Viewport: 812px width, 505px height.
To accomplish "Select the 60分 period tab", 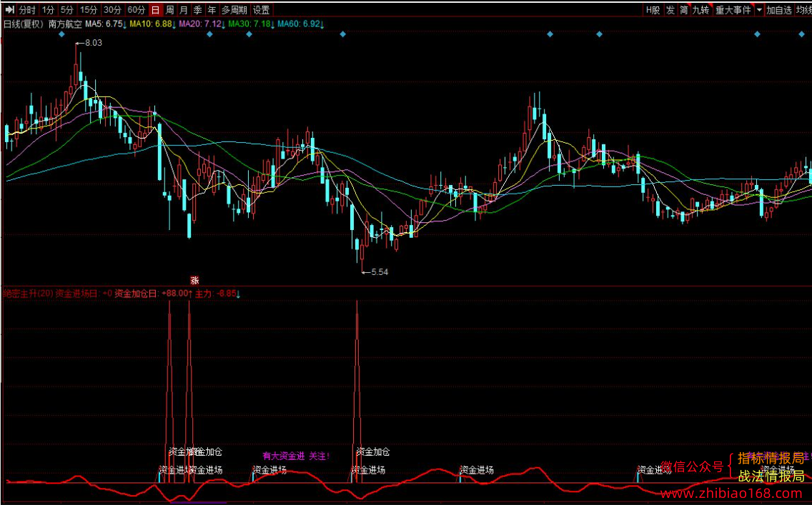I will (137, 10).
